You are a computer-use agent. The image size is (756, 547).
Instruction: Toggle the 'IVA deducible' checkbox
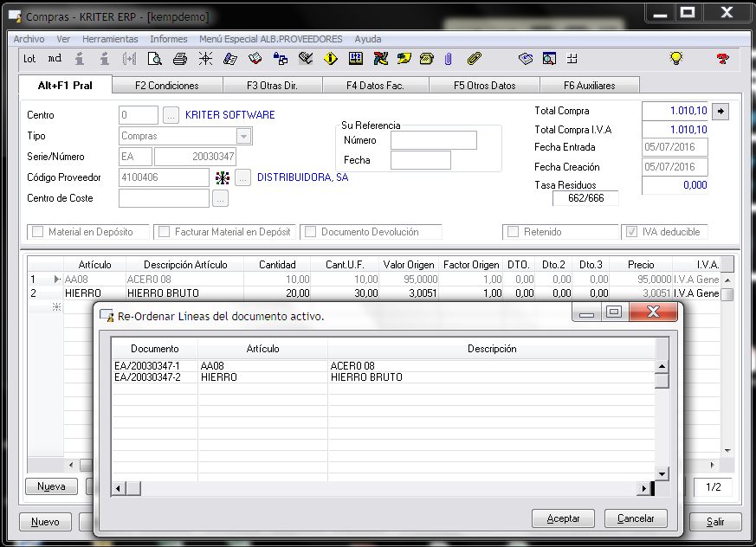pyautogui.click(x=631, y=232)
